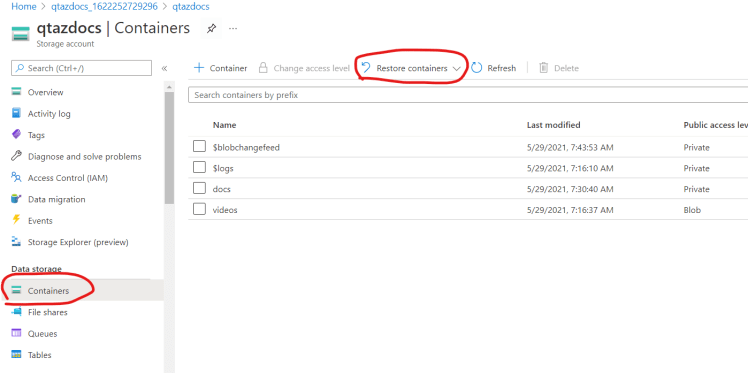The height and width of the screenshot is (373, 748).
Task: Select the $logs container checkbox
Action: (x=199, y=168)
